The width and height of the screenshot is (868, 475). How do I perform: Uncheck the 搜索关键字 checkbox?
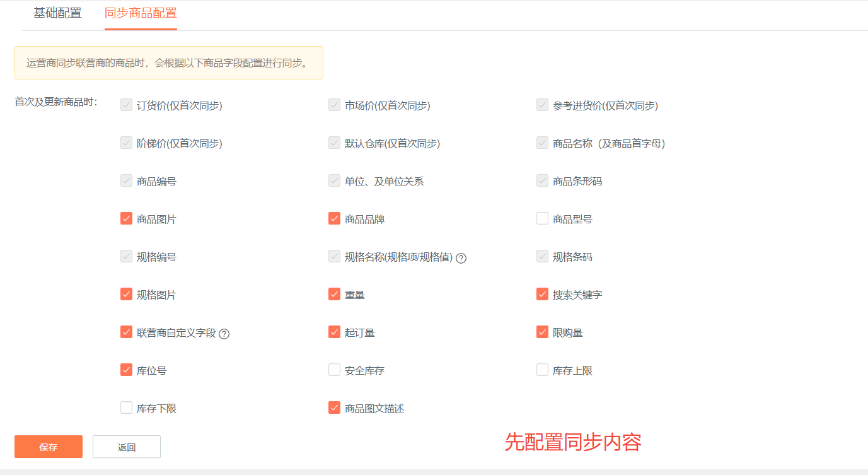[542, 294]
